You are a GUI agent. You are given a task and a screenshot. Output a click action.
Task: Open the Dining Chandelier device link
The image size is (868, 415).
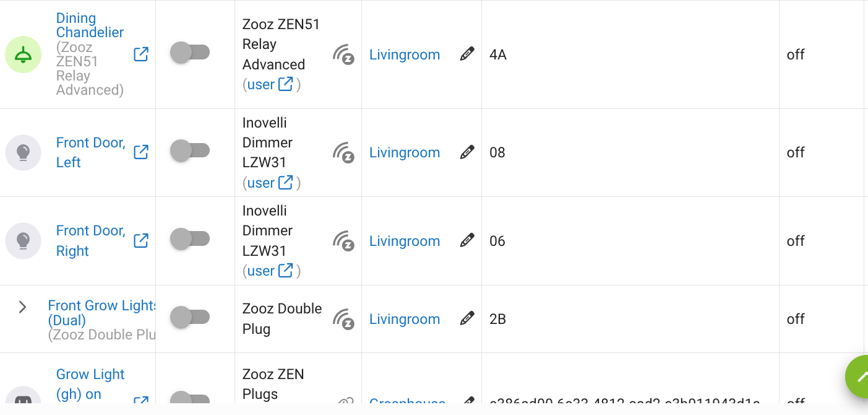(90, 25)
